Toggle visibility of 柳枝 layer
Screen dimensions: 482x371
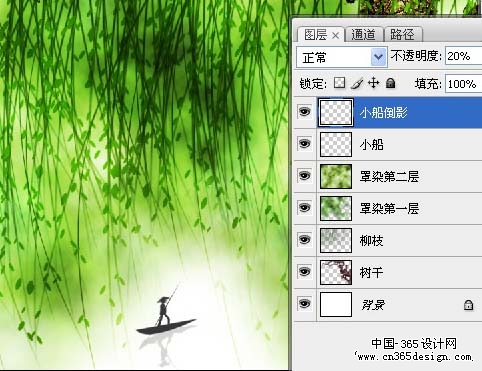click(304, 240)
